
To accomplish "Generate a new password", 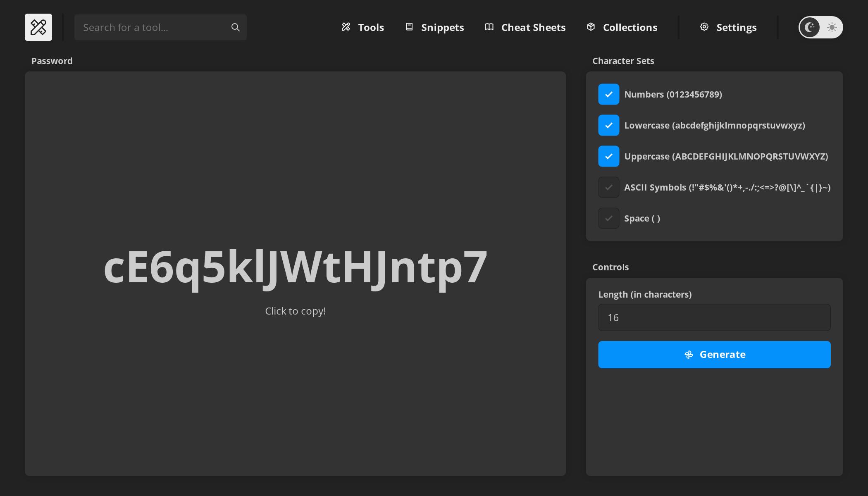I will 714,355.
